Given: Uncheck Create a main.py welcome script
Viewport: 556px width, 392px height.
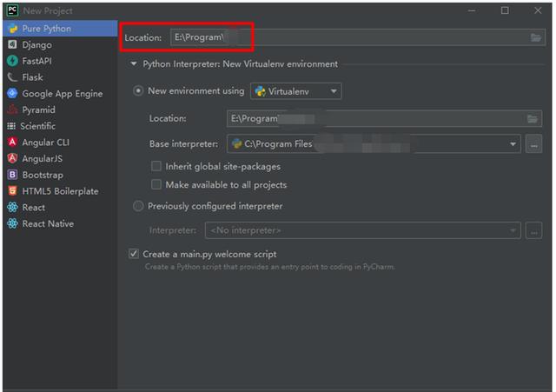Looking at the screenshot, I should tap(134, 254).
